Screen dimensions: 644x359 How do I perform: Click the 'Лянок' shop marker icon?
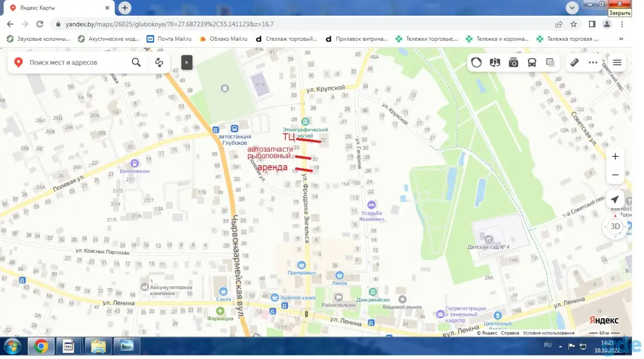(x=339, y=275)
